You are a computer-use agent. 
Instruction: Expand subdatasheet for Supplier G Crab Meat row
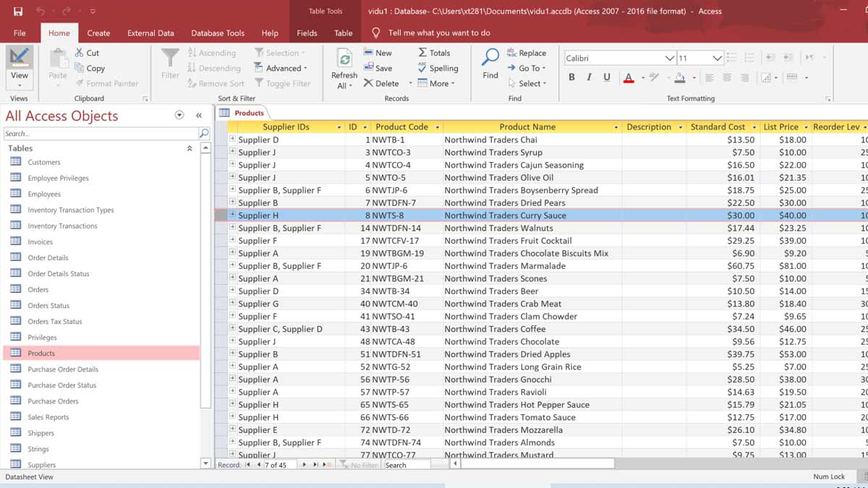click(233, 303)
